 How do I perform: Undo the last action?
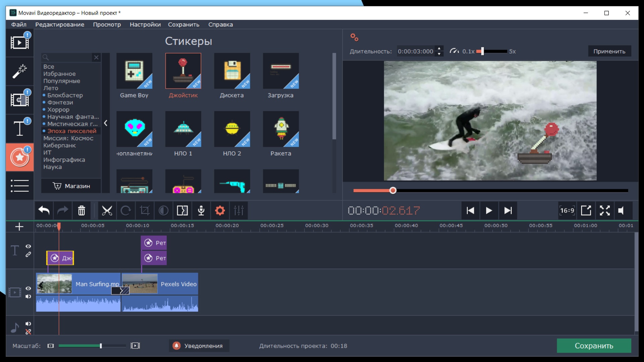tap(44, 210)
